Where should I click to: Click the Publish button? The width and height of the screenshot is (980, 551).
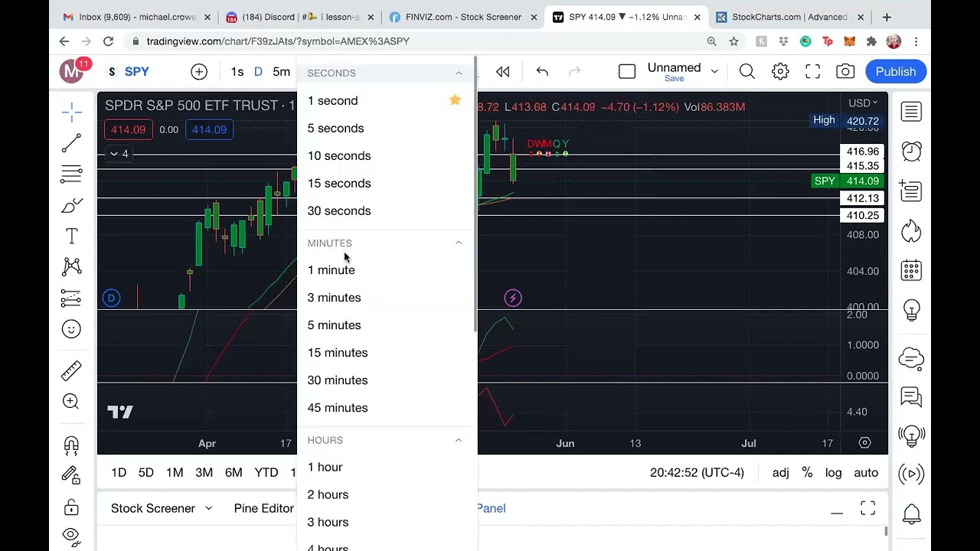click(895, 71)
